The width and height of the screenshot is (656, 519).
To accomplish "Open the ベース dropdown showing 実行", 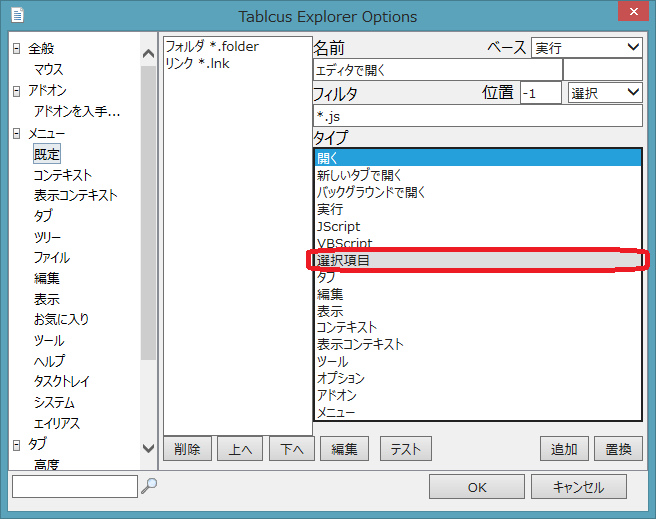I will [586, 47].
